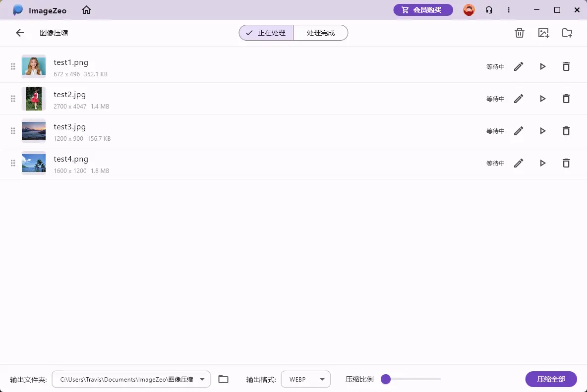Edit compression settings for test3.jpg
The width and height of the screenshot is (587, 392).
click(x=519, y=130)
